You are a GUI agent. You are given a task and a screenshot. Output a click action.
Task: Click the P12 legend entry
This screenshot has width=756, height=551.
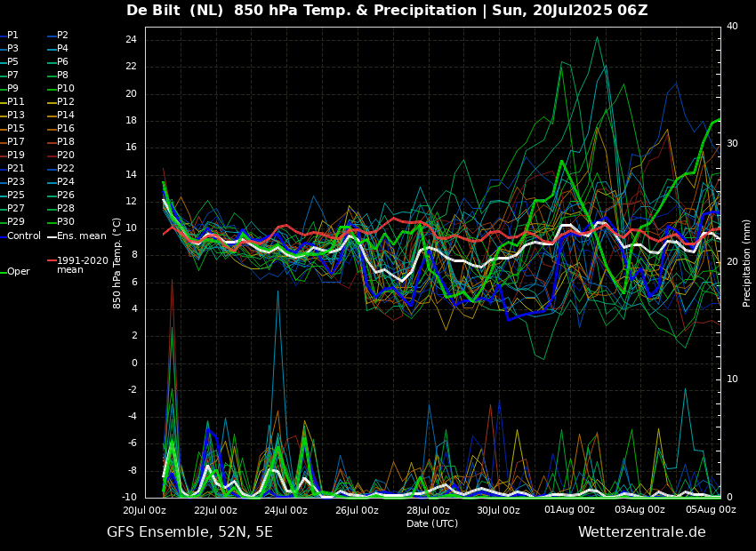pyautogui.click(x=60, y=101)
